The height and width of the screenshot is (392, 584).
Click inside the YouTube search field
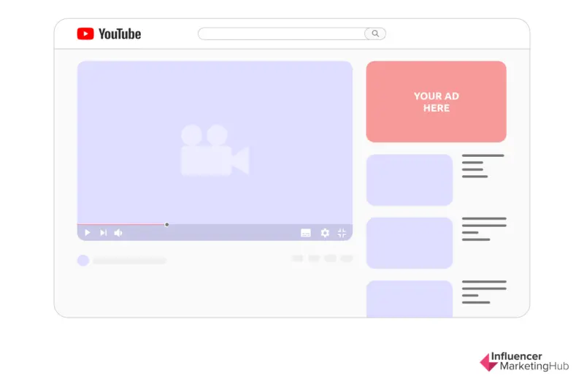281,34
